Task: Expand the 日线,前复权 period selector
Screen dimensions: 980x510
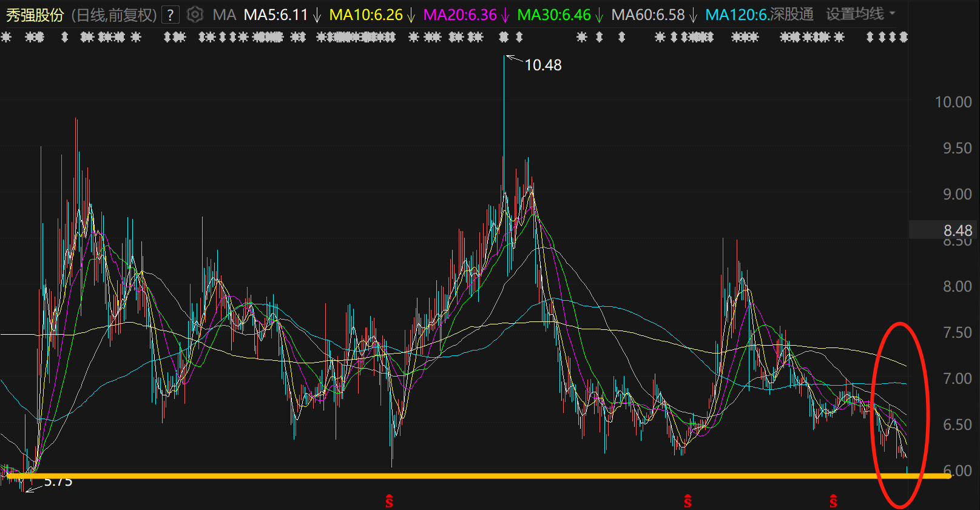Action: tap(114, 15)
